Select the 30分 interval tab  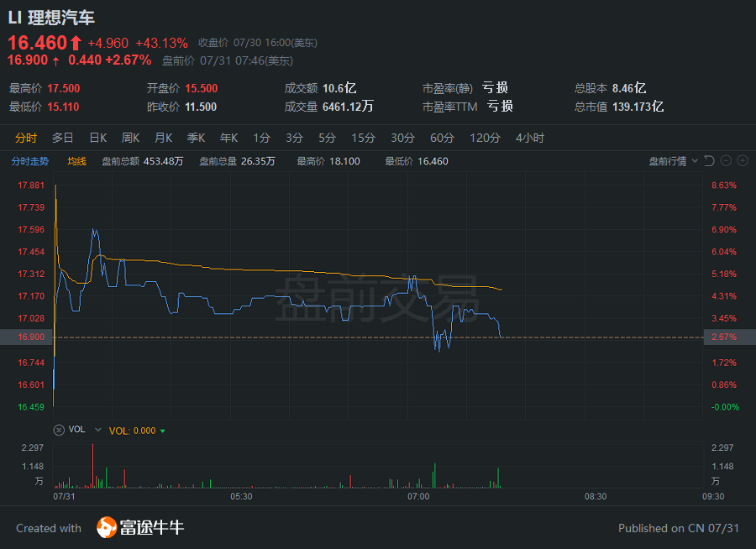pos(402,138)
